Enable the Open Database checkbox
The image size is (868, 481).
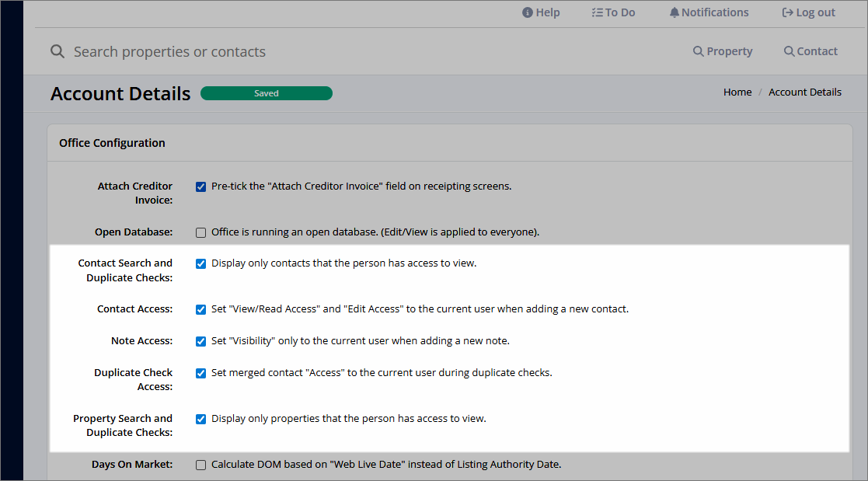[200, 232]
